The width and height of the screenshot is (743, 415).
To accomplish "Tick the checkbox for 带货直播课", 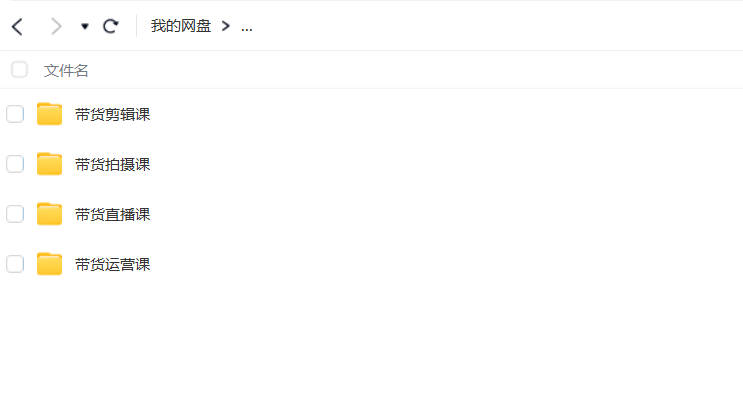I will [15, 214].
